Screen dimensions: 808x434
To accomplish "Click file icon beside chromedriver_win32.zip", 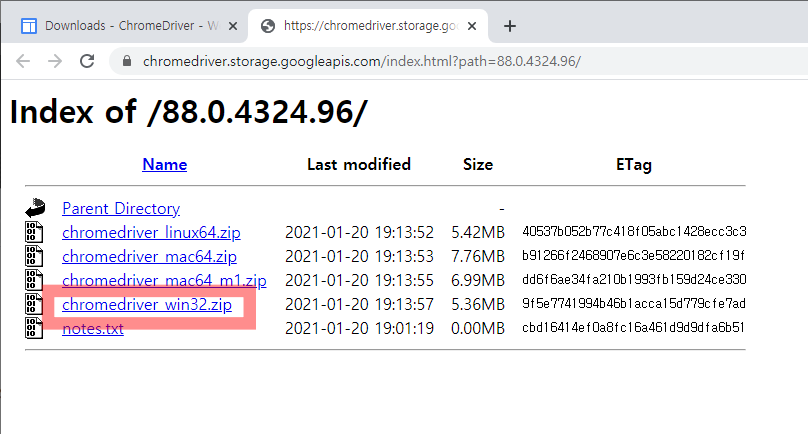I will pos(34,304).
